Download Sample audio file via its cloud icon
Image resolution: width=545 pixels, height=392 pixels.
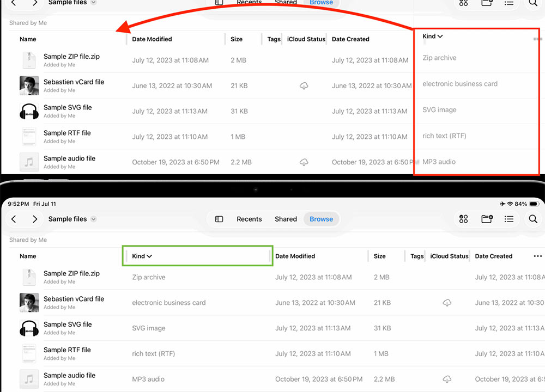(x=447, y=379)
